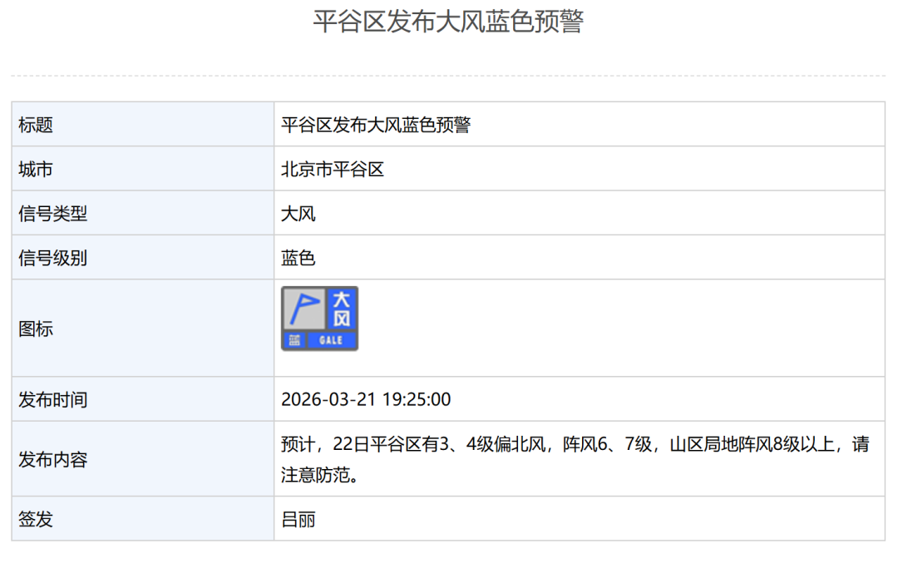Click the signer name 吕丽
Viewport: 898px width, 588px height.
click(299, 520)
